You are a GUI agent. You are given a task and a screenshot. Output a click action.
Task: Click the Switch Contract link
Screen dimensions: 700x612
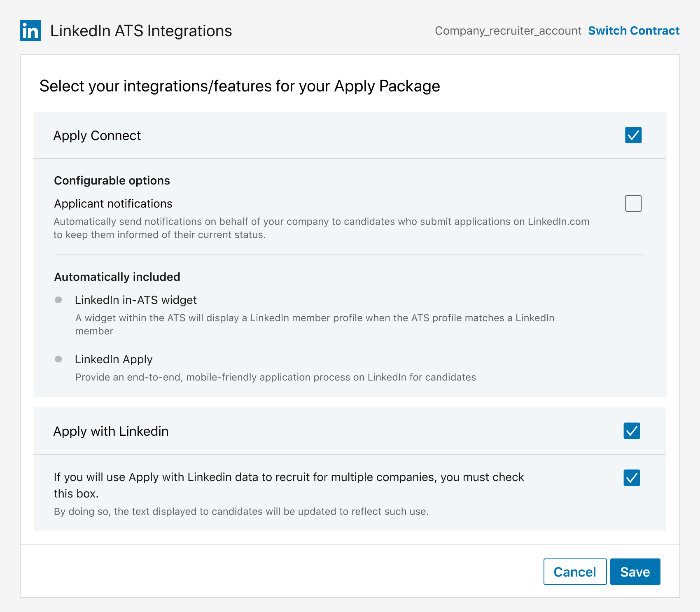pyautogui.click(x=634, y=31)
